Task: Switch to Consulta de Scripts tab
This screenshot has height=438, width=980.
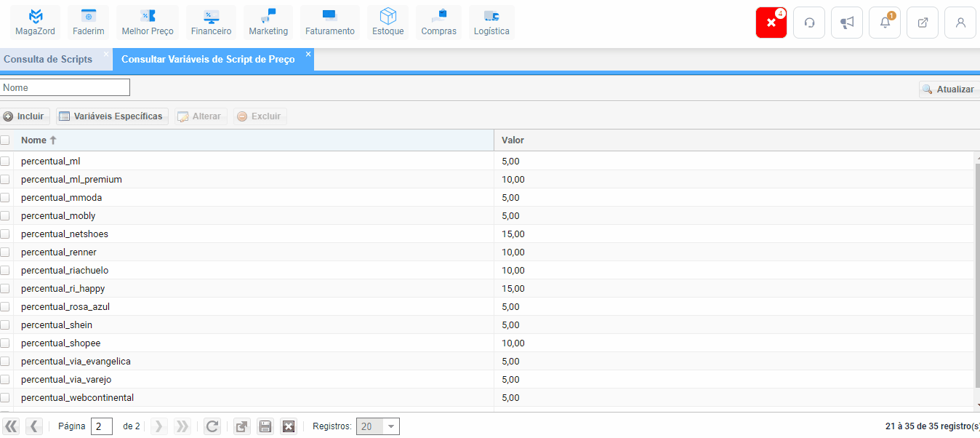Action: click(48, 59)
